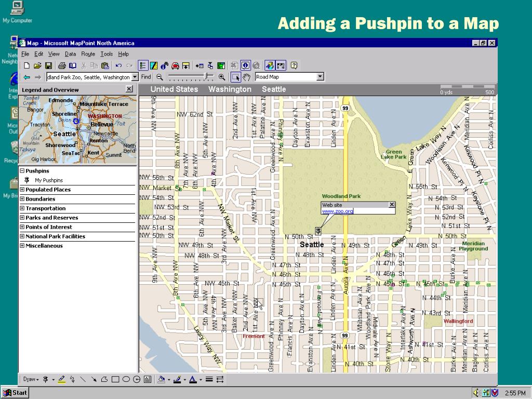532x399 pixels.
Task: Click the Line Style icon
Action: (x=209, y=379)
